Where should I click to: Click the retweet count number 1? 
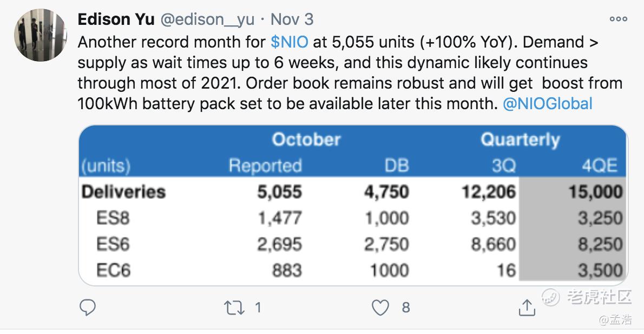coord(258,308)
